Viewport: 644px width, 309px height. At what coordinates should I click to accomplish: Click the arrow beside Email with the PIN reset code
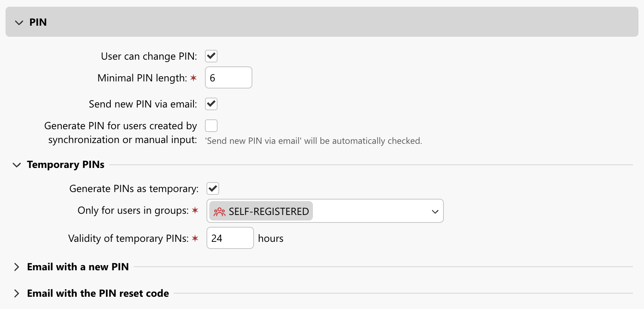[16, 293]
